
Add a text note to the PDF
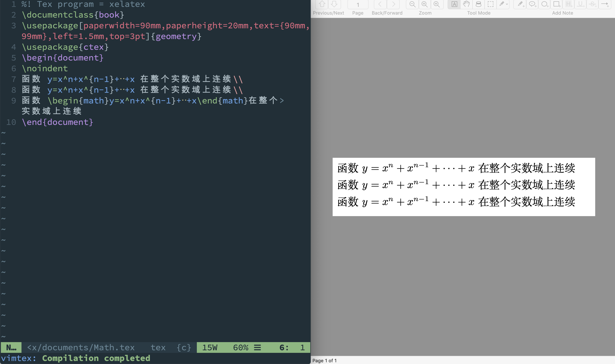point(520,4)
